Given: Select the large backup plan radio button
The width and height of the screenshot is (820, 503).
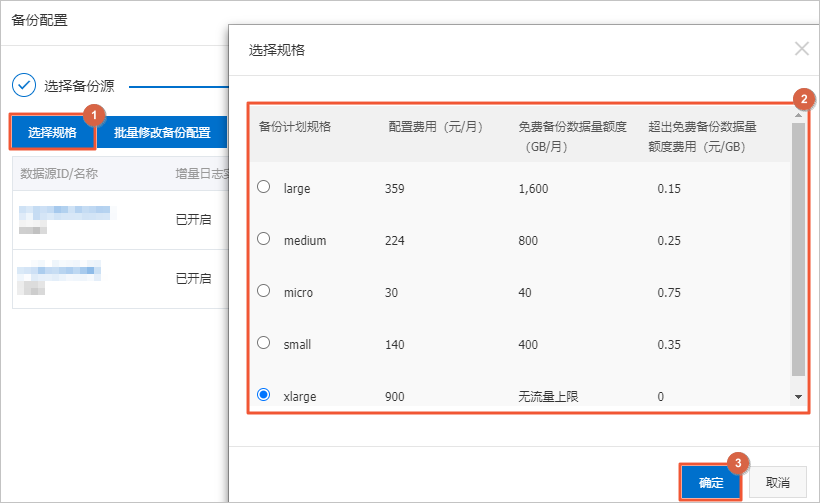Looking at the screenshot, I should (x=264, y=187).
